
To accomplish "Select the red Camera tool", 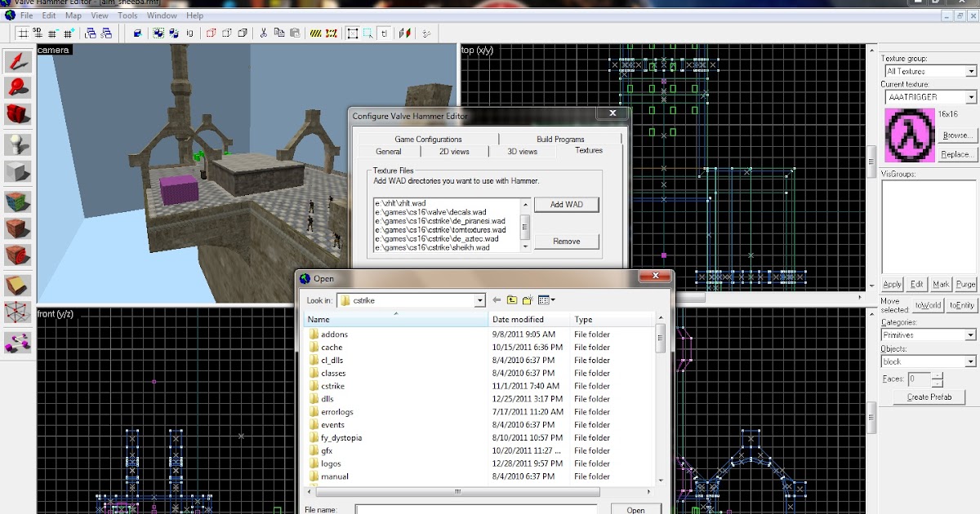I will click(17, 113).
